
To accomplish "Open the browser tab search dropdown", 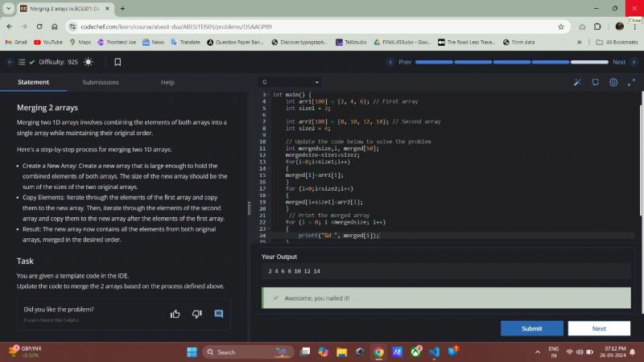I will coord(9,8).
